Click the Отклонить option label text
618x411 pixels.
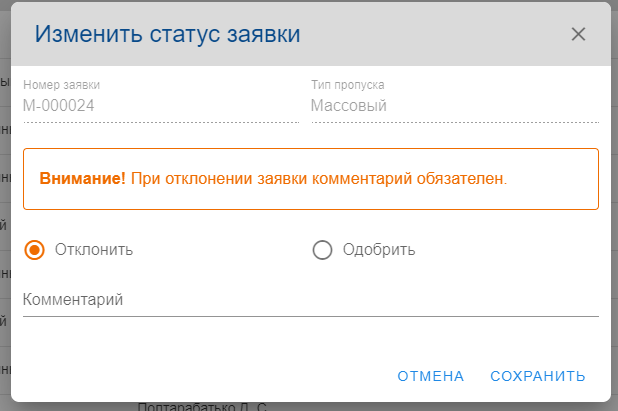click(94, 250)
